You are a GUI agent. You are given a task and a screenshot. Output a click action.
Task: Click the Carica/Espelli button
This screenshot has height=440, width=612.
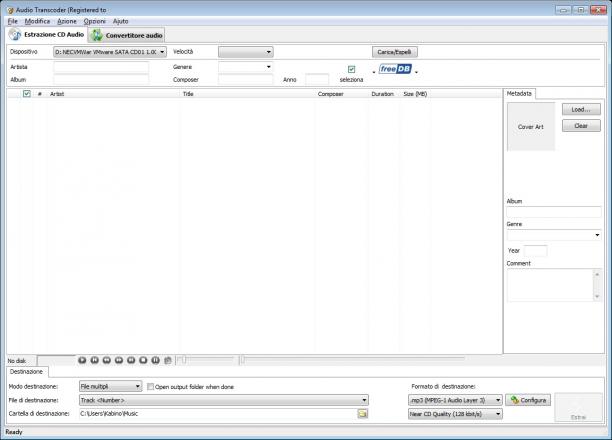pyautogui.click(x=394, y=52)
